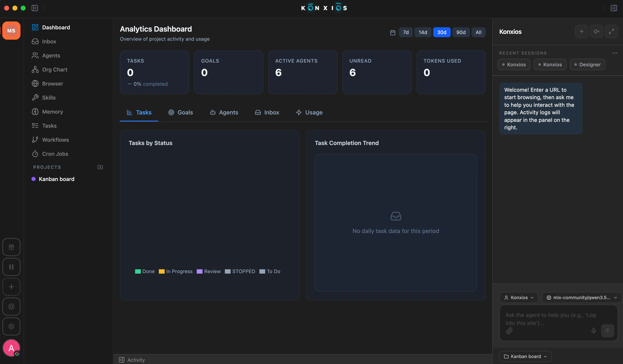Screen dimensions: 623x364
Task: Click the Tokens Used stat card
Action: click(451, 72)
